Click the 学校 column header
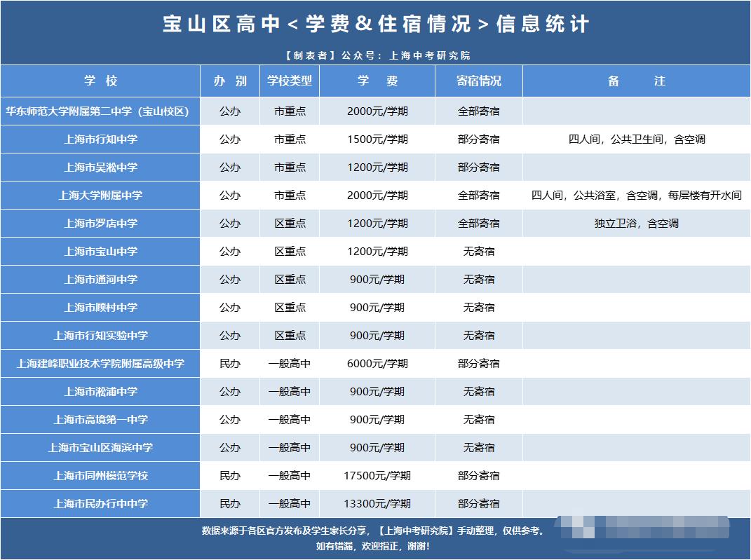Viewport: 751px width, 560px height. [100, 81]
